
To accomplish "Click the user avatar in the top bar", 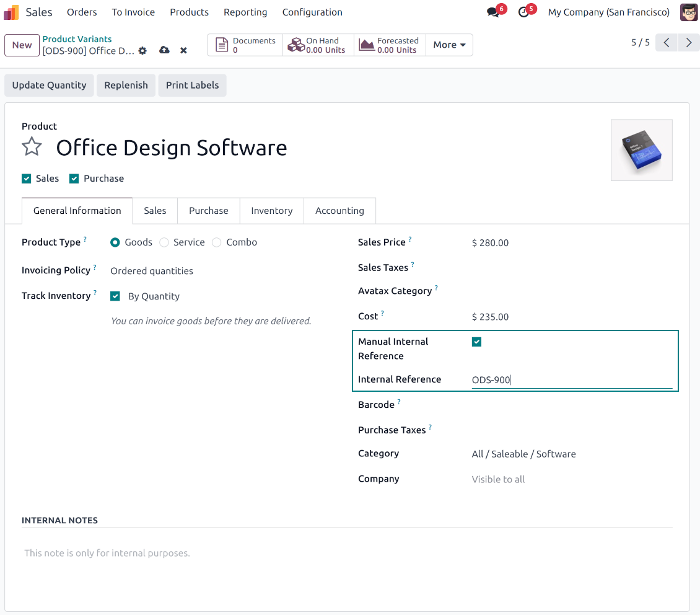I will click(x=688, y=12).
